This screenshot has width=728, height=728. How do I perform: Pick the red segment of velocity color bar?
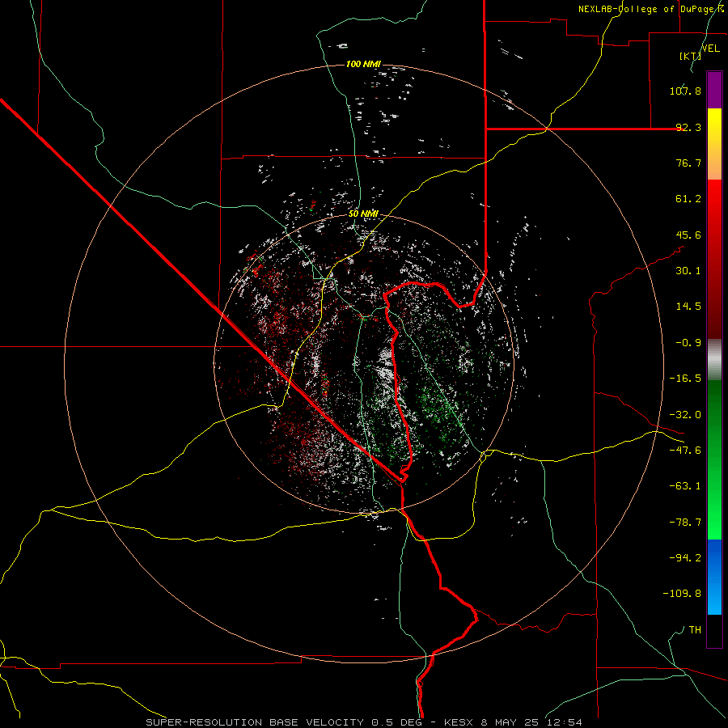[x=714, y=259]
